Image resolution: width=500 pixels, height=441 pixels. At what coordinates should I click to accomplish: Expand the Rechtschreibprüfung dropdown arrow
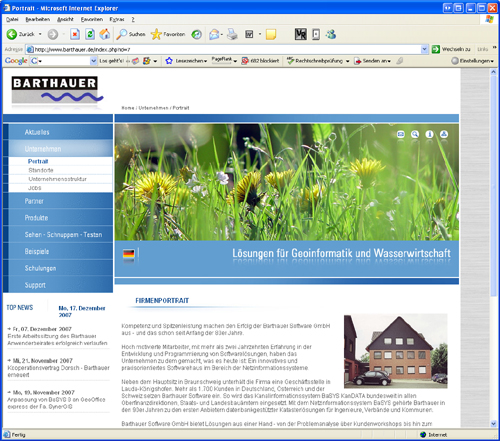pos(348,61)
